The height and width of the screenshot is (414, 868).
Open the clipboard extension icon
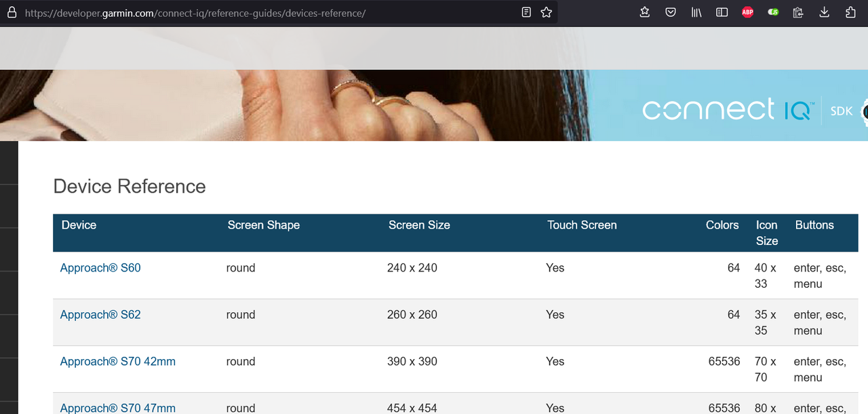[x=798, y=12]
